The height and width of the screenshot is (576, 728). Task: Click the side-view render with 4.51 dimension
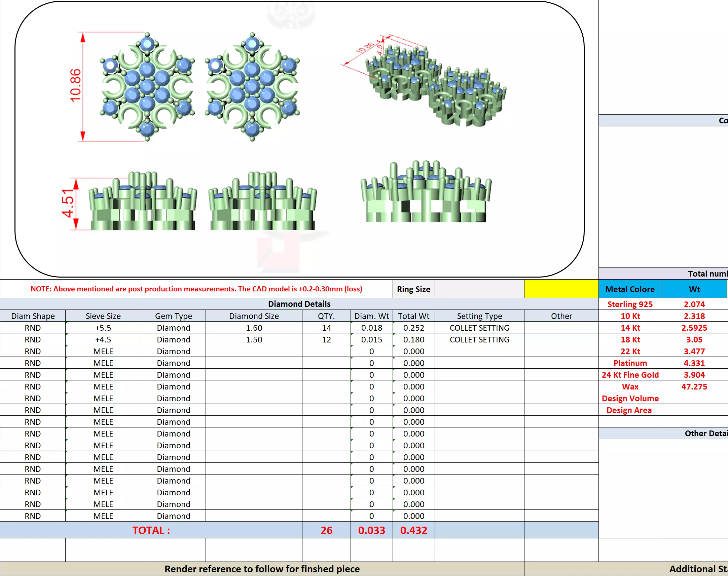pos(142,202)
